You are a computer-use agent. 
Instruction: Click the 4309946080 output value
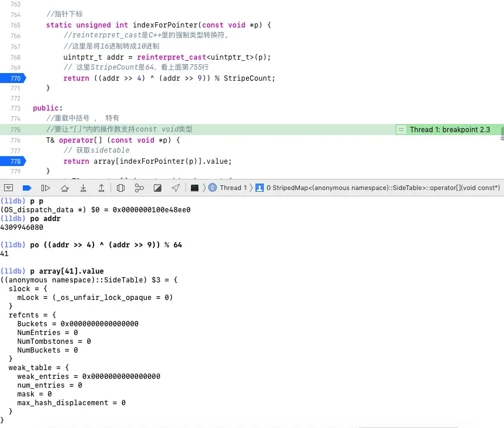coord(22,227)
